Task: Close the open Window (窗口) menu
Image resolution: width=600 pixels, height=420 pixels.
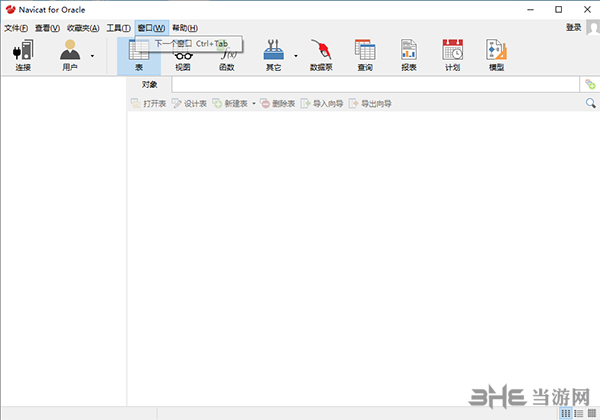Action: point(152,28)
